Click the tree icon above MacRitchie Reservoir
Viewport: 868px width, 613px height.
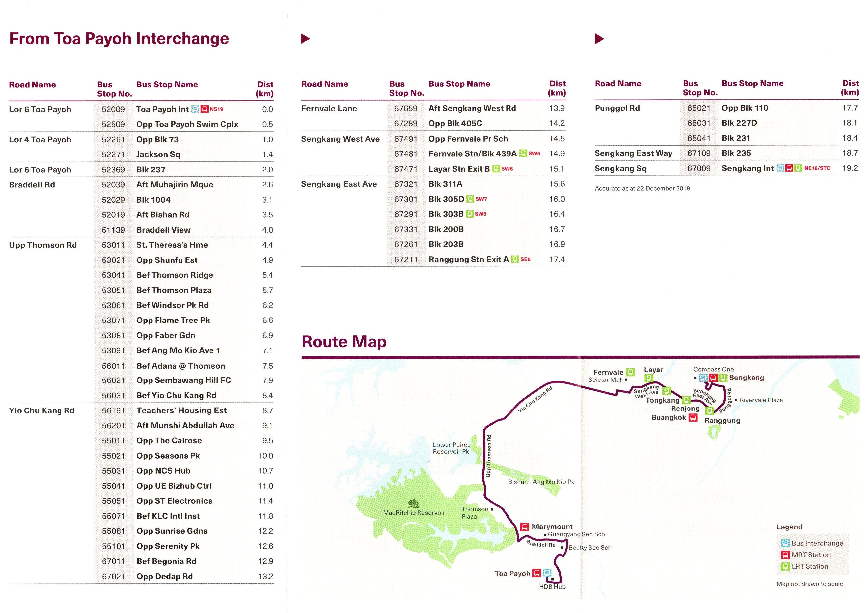point(414,503)
